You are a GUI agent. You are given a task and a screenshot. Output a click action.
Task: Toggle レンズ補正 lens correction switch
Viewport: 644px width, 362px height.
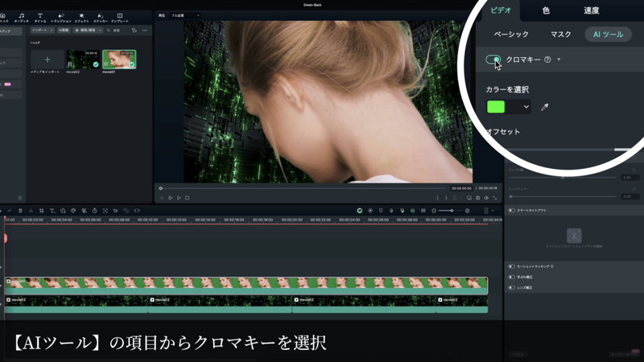pos(512,288)
